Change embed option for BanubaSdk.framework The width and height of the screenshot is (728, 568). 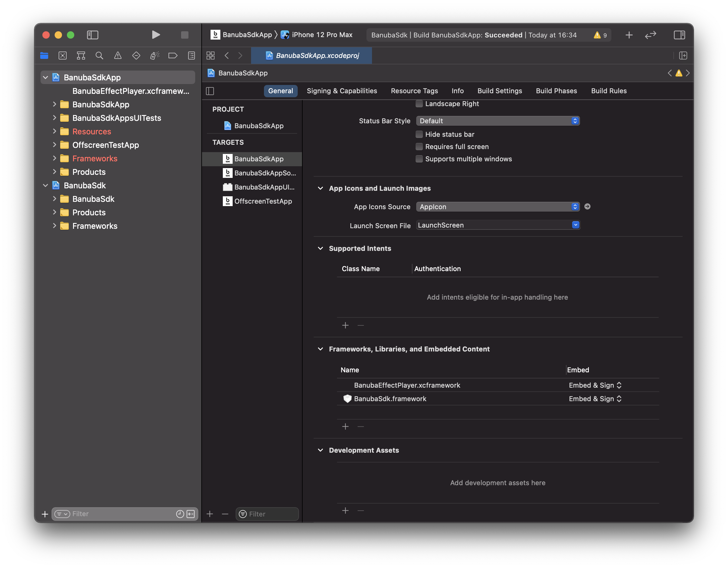[x=595, y=399]
